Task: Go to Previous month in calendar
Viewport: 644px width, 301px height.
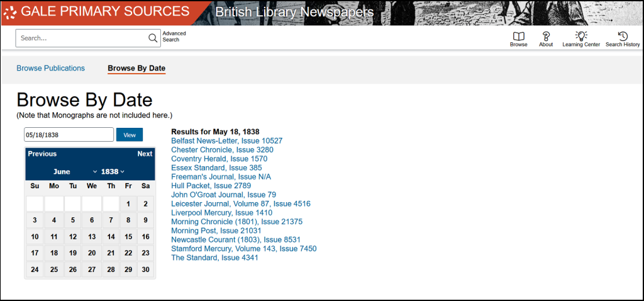Action: point(42,154)
